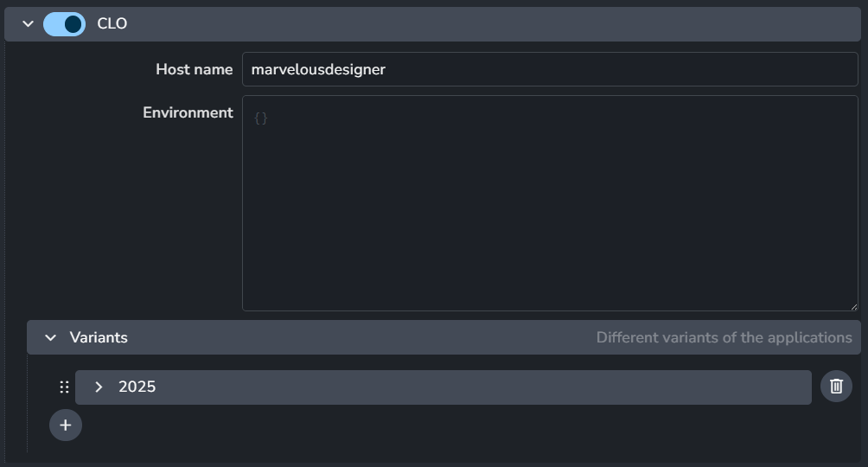Click the CLO section title text

112,24
